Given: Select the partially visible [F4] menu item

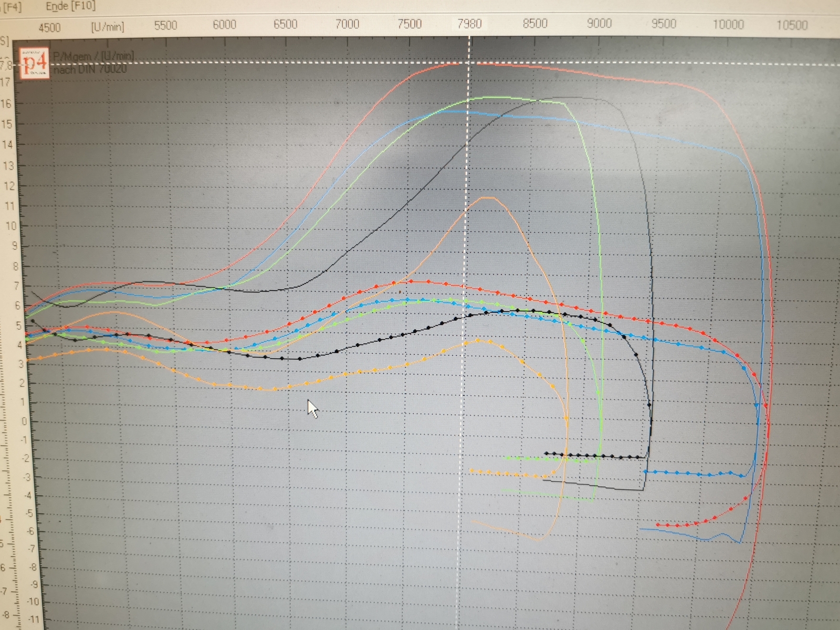Looking at the screenshot, I should tap(12, 7).
